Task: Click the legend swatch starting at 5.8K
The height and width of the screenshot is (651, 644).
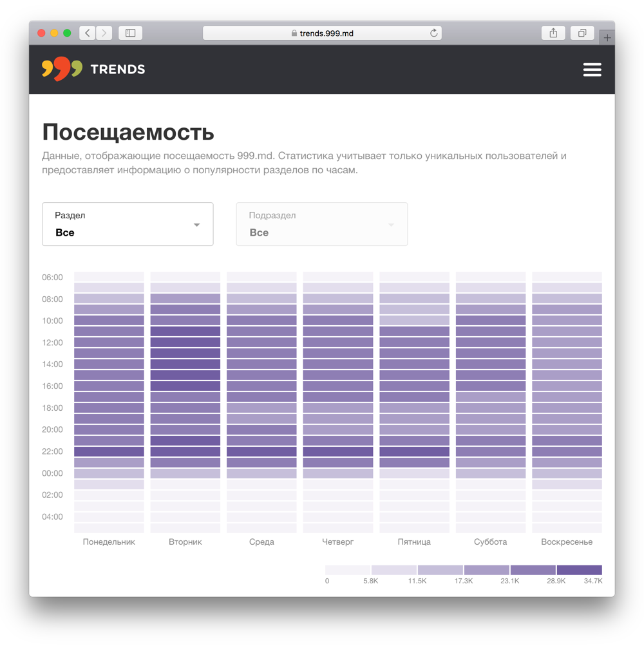Action: [x=394, y=570]
